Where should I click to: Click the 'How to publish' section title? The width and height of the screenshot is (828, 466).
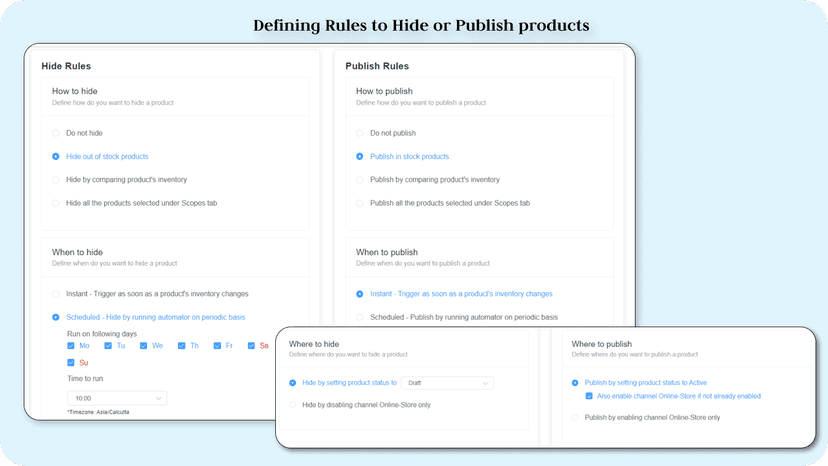[384, 91]
